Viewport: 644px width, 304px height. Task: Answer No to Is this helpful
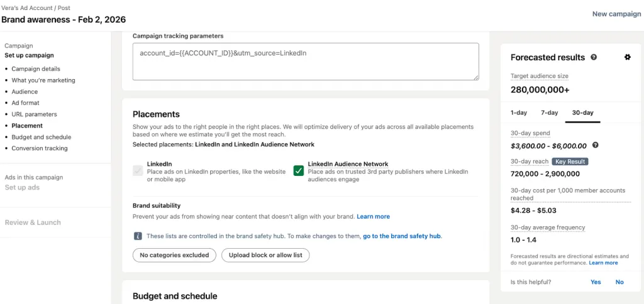[x=619, y=282]
